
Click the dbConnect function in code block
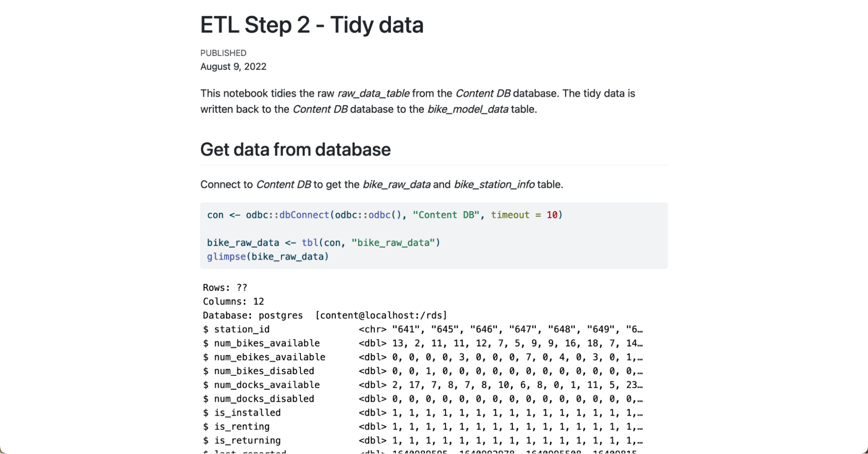pyautogui.click(x=304, y=215)
